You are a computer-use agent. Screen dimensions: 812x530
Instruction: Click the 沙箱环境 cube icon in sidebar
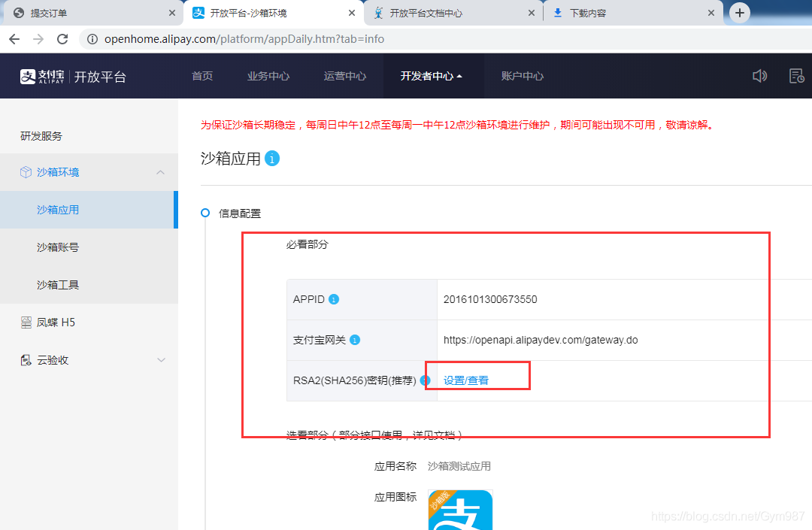pyautogui.click(x=26, y=172)
